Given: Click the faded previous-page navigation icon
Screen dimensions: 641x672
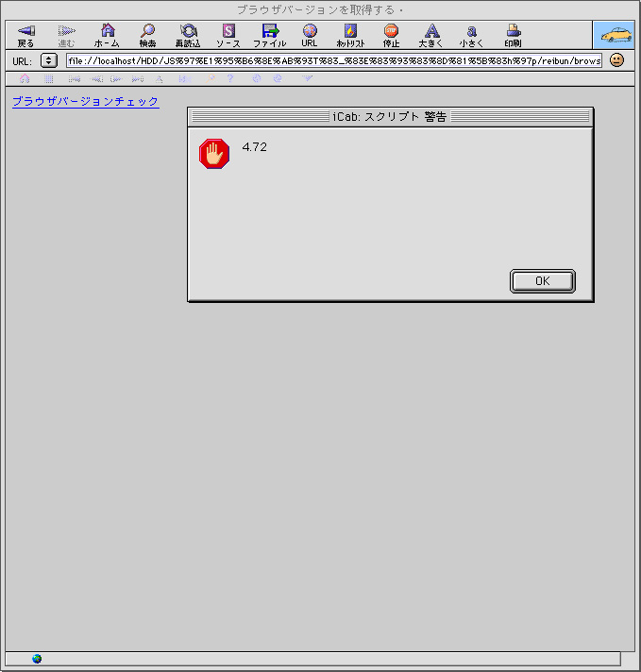Looking at the screenshot, I should tap(96, 79).
